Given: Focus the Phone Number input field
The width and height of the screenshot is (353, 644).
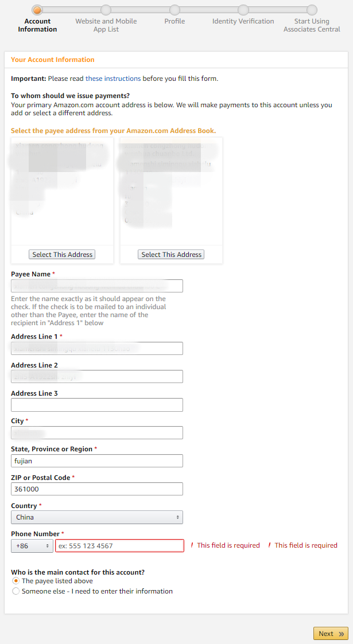Looking at the screenshot, I should pos(119,546).
